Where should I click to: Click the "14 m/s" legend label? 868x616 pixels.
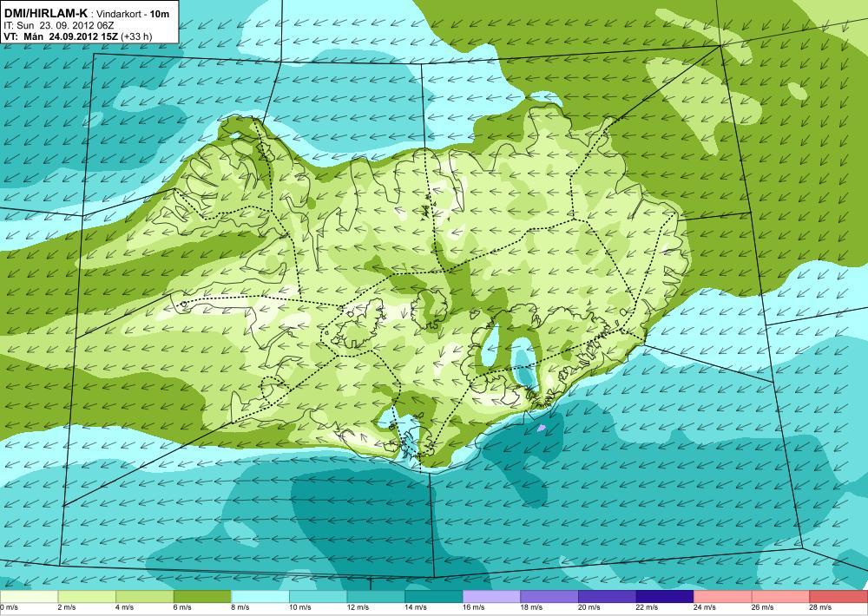tap(416, 607)
